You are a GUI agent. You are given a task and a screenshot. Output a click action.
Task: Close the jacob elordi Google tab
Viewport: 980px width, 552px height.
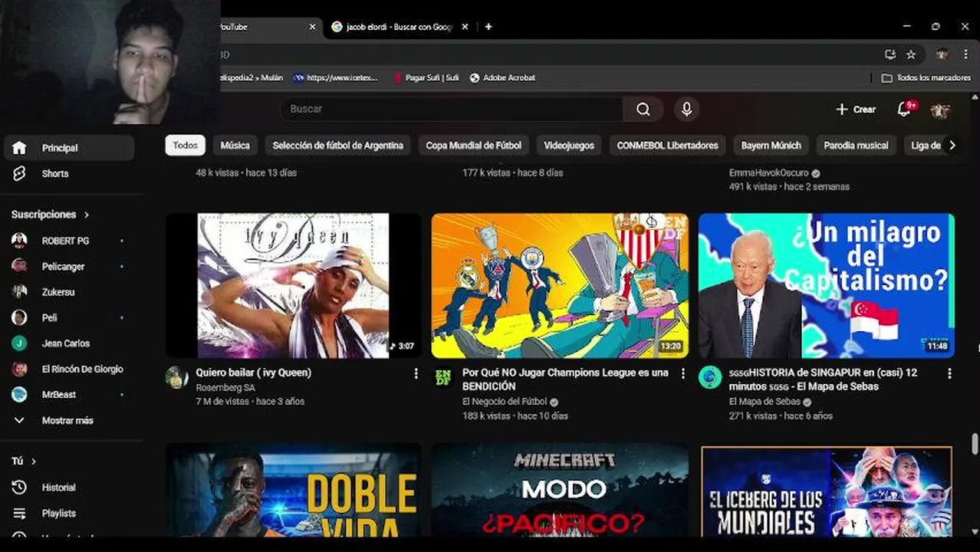(466, 27)
